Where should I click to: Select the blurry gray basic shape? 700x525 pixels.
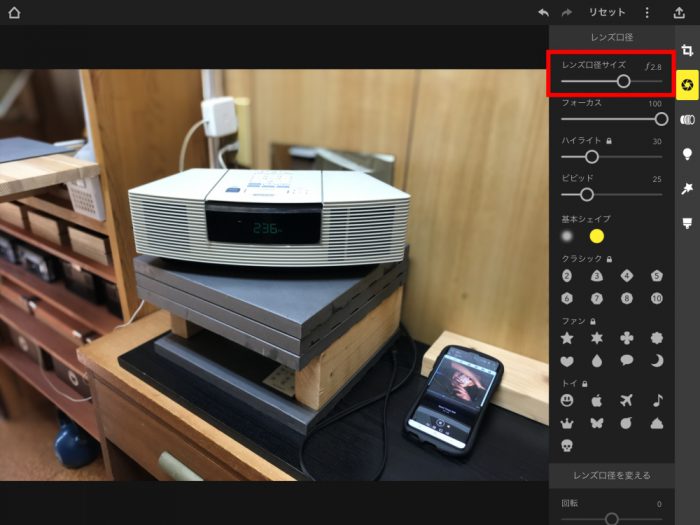pos(567,236)
